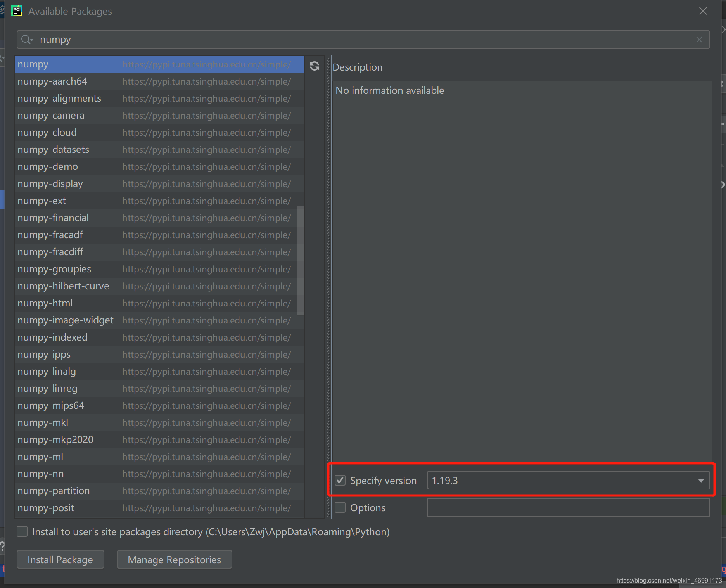The image size is (726, 588).
Task: Select the numpy-ml package
Action: tap(160, 457)
